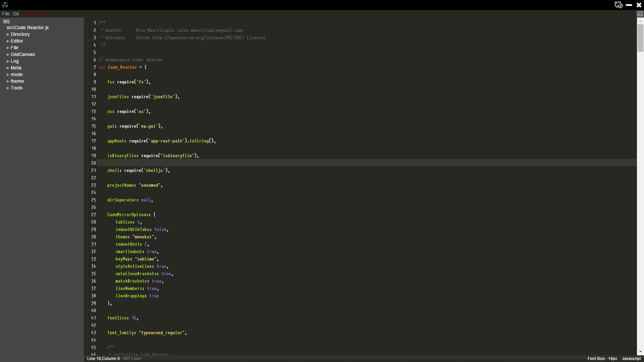Expand the Tools folder
Image resolution: width=644 pixels, height=362 pixels.
click(16, 88)
